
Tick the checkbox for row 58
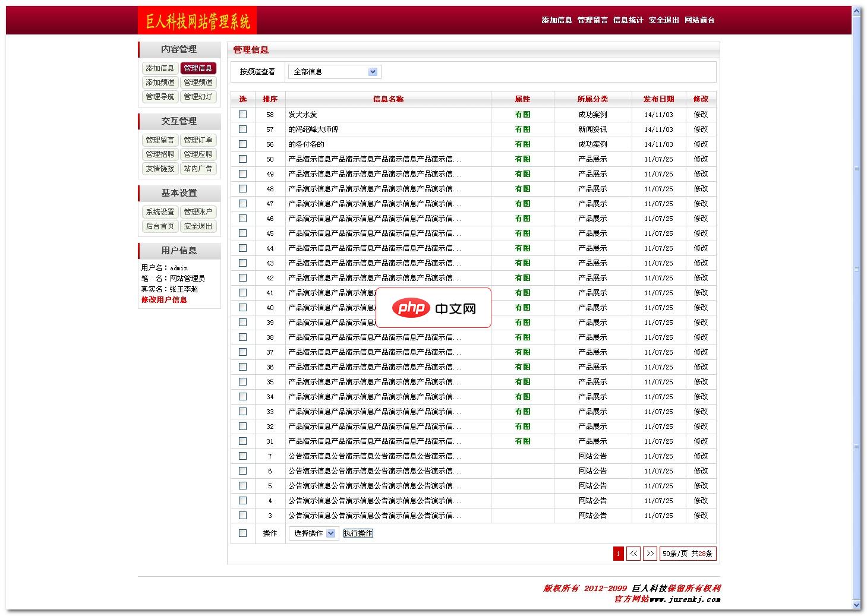(x=242, y=114)
